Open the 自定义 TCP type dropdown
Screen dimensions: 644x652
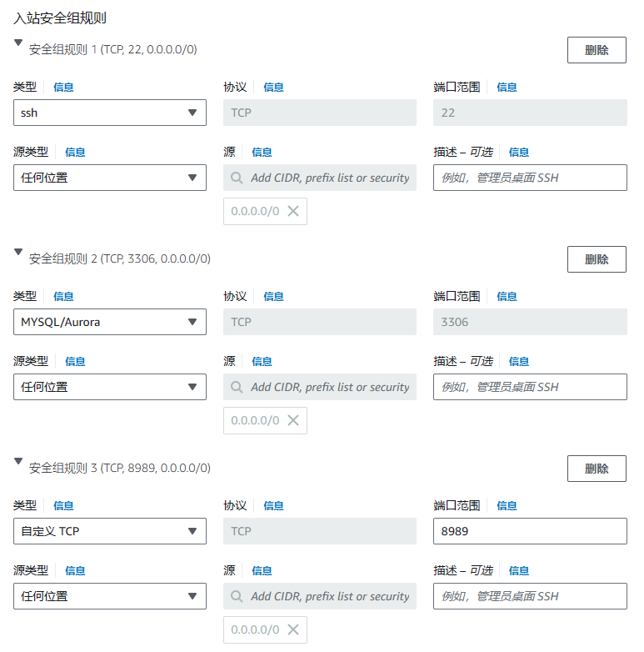tap(110, 531)
